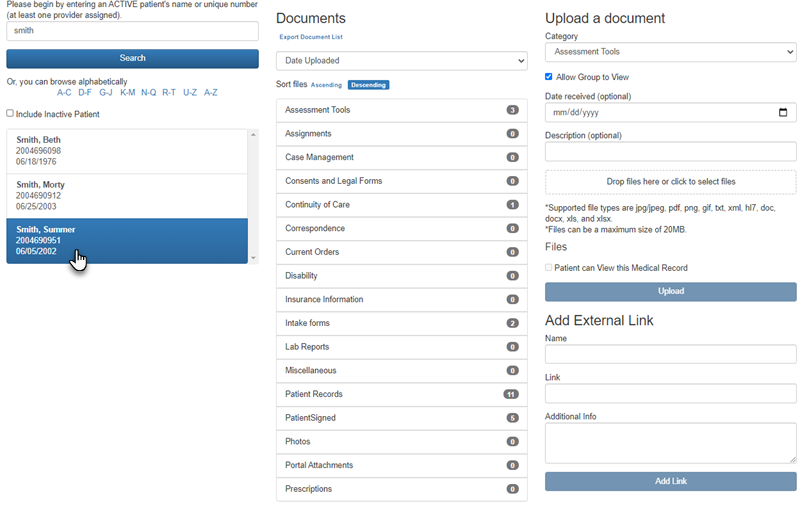The height and width of the screenshot is (509, 800).
Task: Uncheck Allow Group to View
Action: [x=549, y=77]
